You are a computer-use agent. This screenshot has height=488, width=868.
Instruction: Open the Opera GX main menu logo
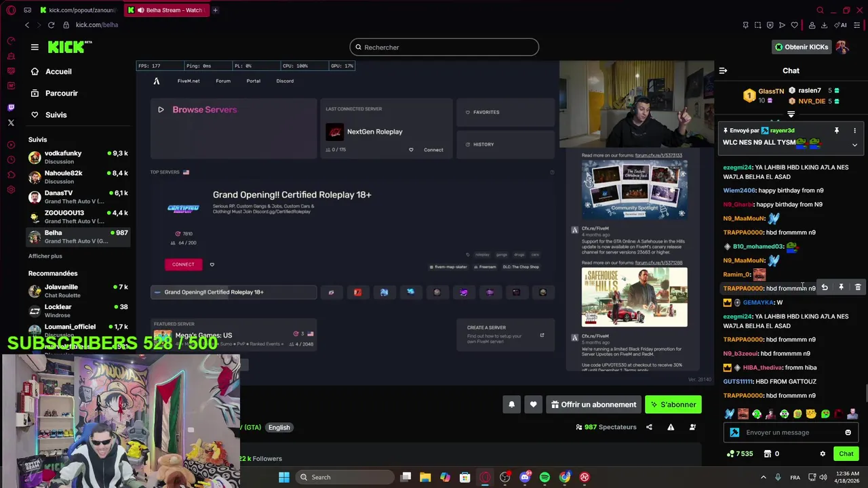11,10
